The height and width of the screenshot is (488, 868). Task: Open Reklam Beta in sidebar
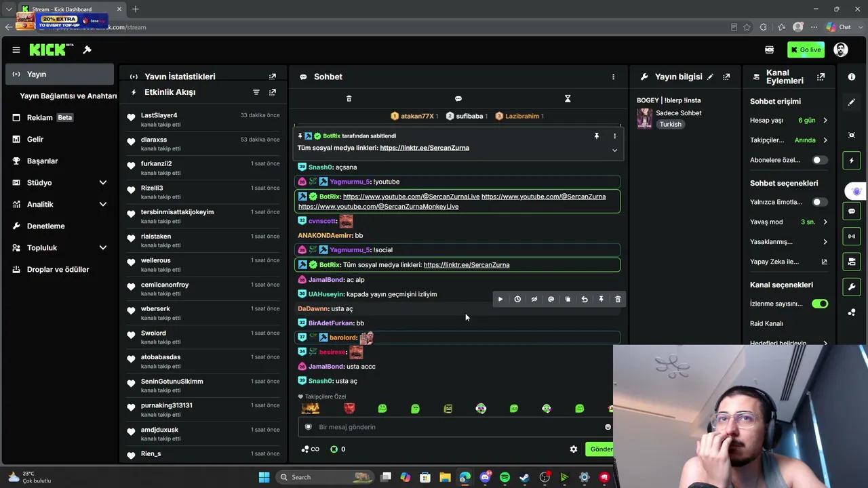60,118
